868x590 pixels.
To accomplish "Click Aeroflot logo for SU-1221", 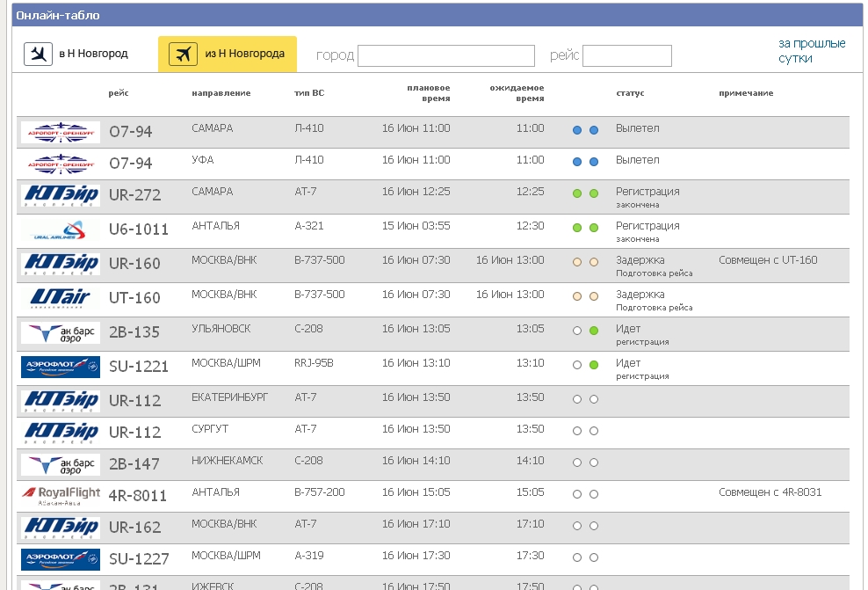I will coord(61,368).
